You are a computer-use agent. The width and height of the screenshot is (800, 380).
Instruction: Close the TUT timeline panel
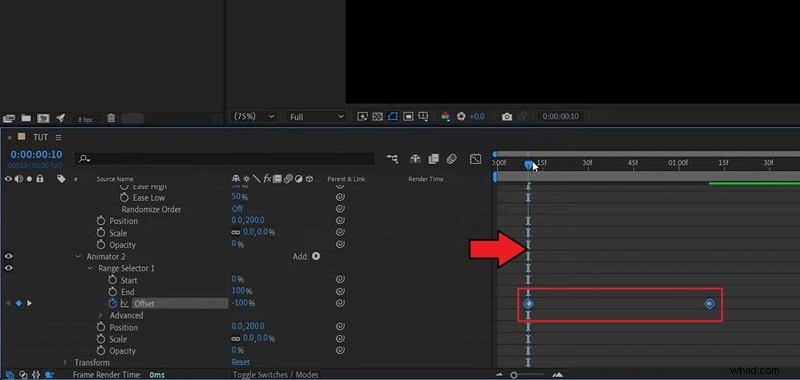[x=10, y=137]
